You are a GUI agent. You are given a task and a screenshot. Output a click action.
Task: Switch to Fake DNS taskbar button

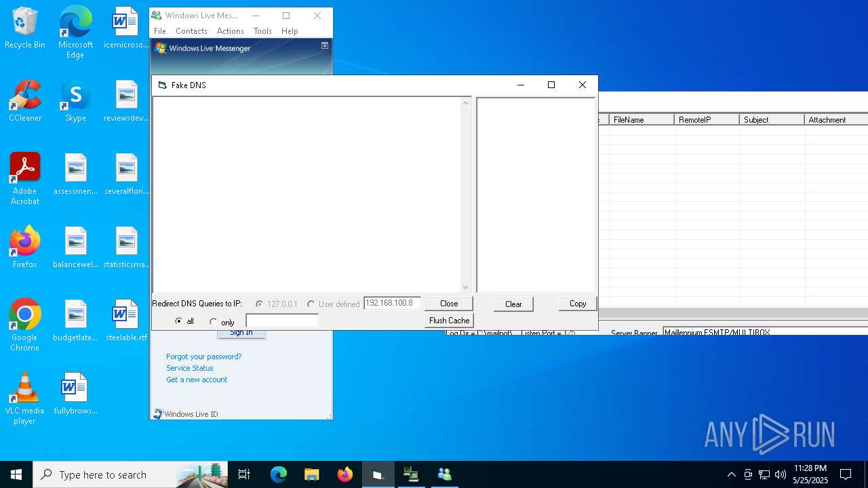point(378,474)
